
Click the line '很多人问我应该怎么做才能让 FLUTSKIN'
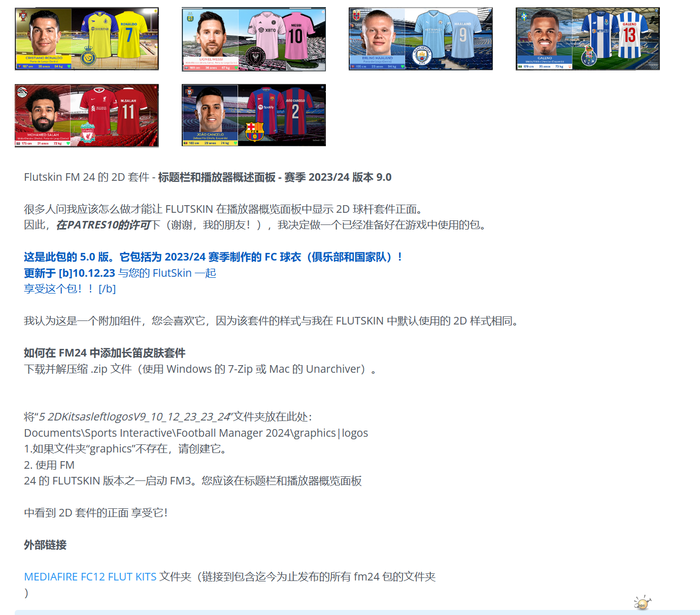tap(223, 209)
